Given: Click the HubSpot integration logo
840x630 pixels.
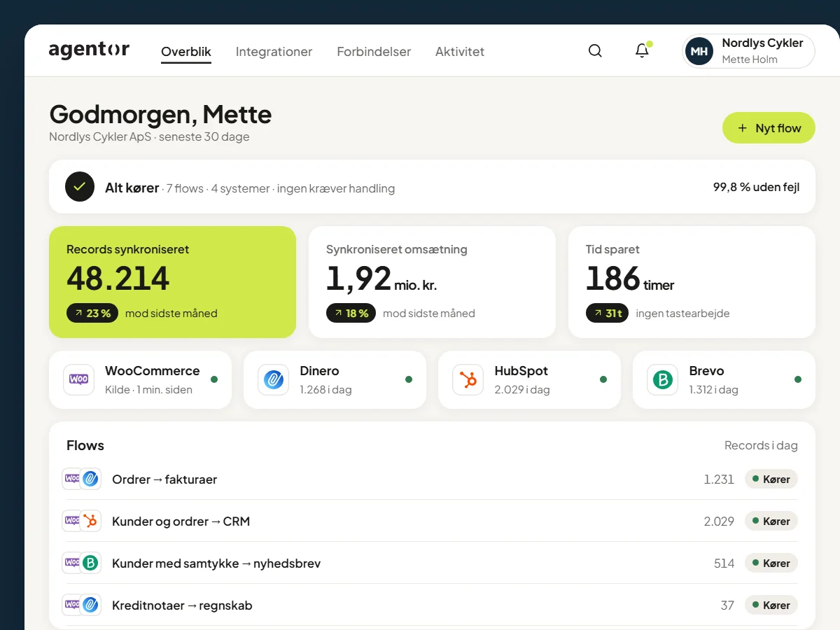Looking at the screenshot, I should tap(468, 379).
